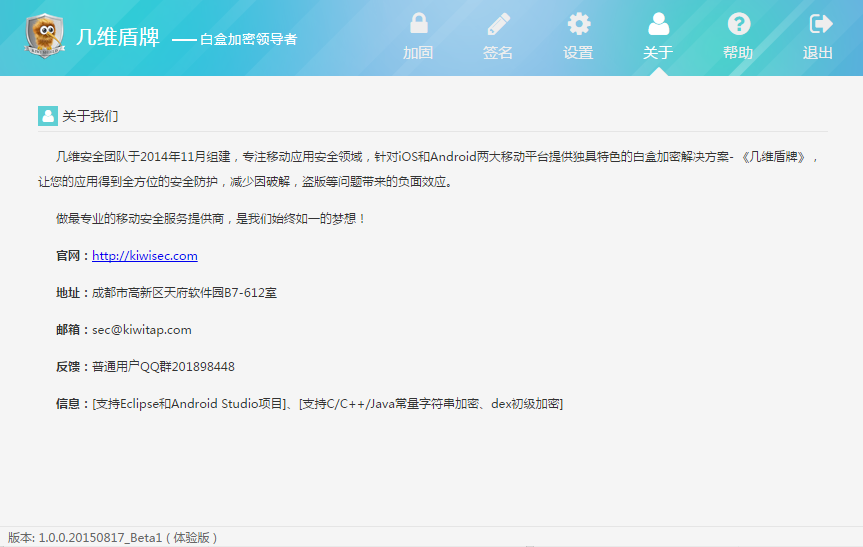863x547 pixels.
Task: Open the 设置 tab label
Action: coord(578,53)
